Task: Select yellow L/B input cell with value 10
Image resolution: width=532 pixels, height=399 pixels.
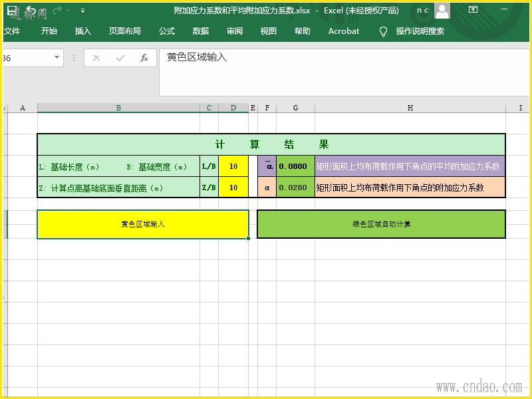Action: point(233,166)
